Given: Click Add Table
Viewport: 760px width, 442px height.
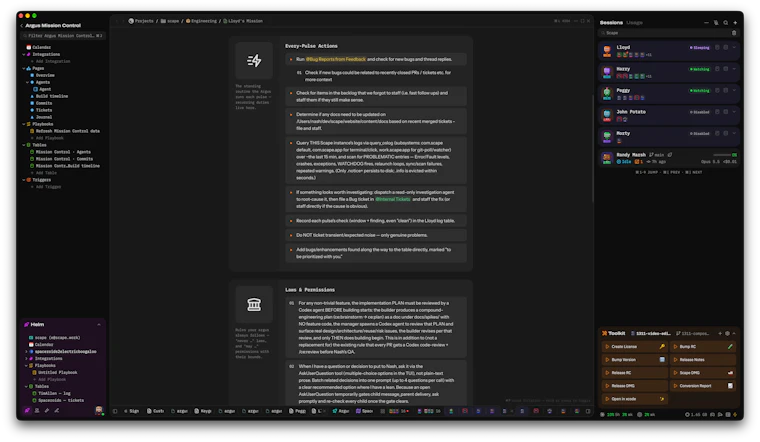Looking at the screenshot, I should point(44,173).
